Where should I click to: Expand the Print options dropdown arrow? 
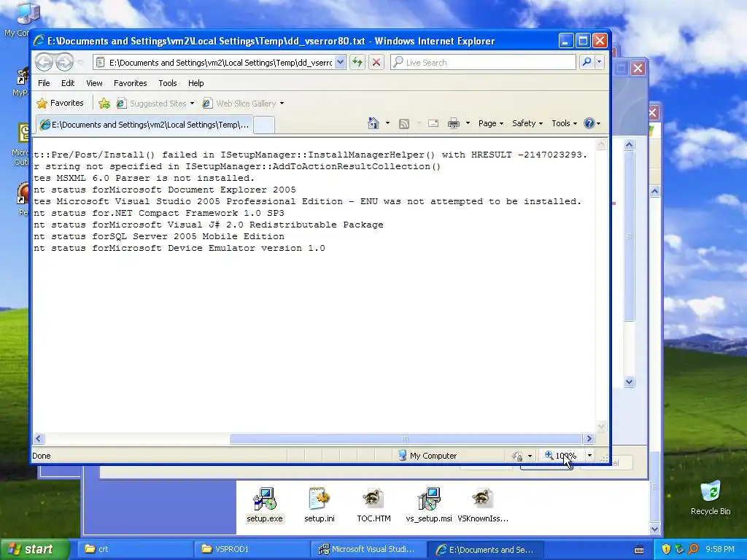pyautogui.click(x=468, y=123)
